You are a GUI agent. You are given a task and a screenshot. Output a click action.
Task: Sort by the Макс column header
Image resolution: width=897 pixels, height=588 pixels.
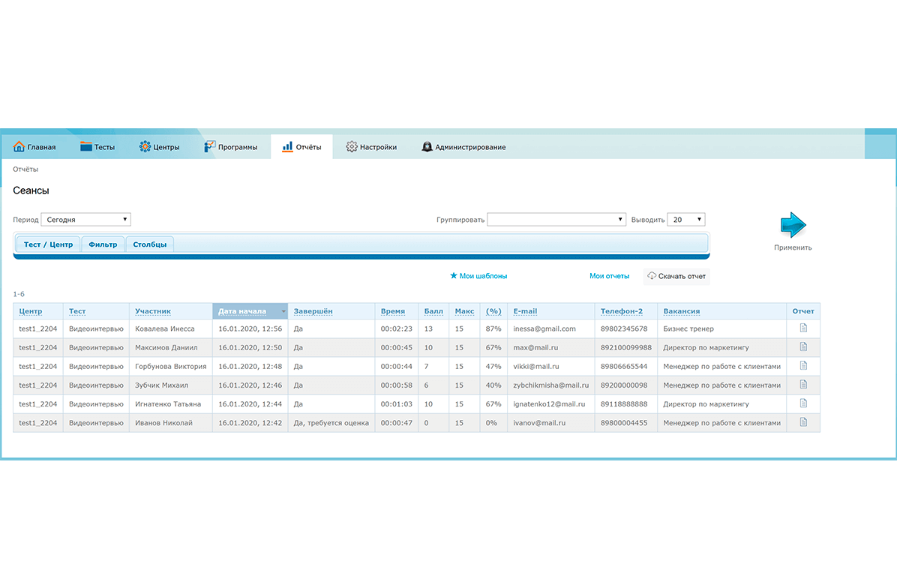(464, 311)
